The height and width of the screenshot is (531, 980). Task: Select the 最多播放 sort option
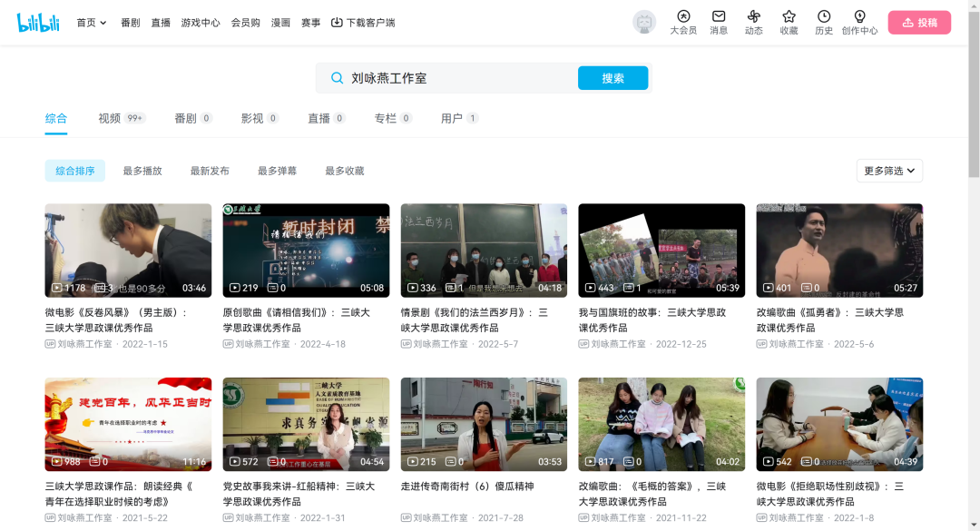point(142,171)
